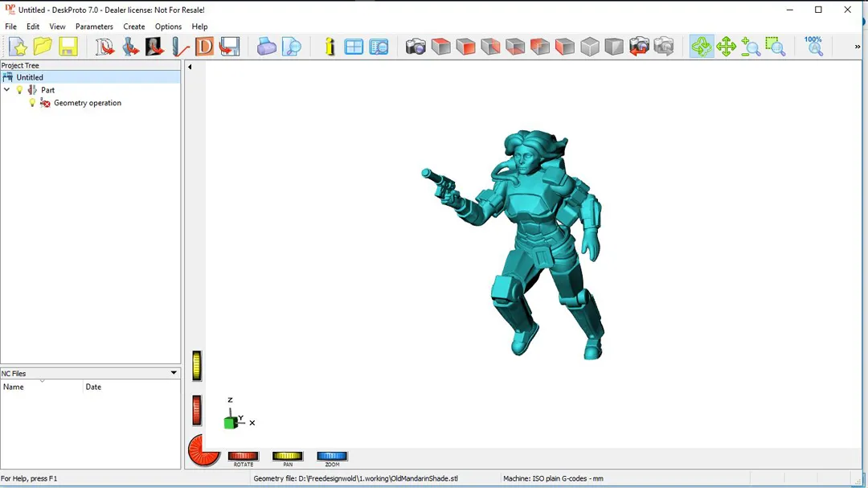Viewport: 868px width, 488px height.
Task: Open the Print Preview magnifier icon
Action: (x=292, y=47)
